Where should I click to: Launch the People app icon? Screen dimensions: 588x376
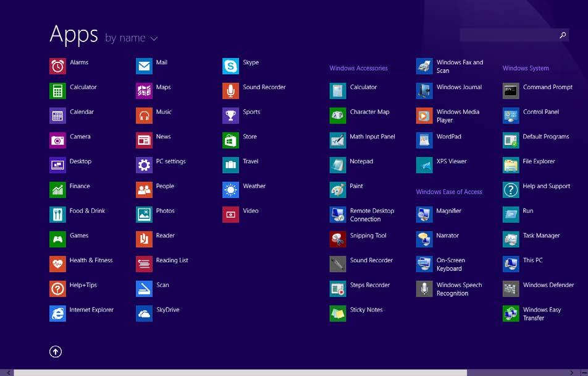pyautogui.click(x=144, y=190)
